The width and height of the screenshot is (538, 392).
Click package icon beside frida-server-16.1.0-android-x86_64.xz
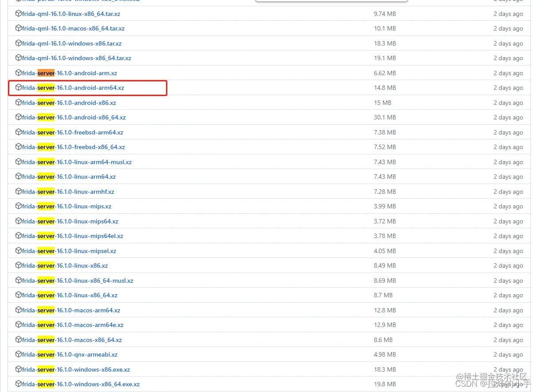click(x=19, y=117)
